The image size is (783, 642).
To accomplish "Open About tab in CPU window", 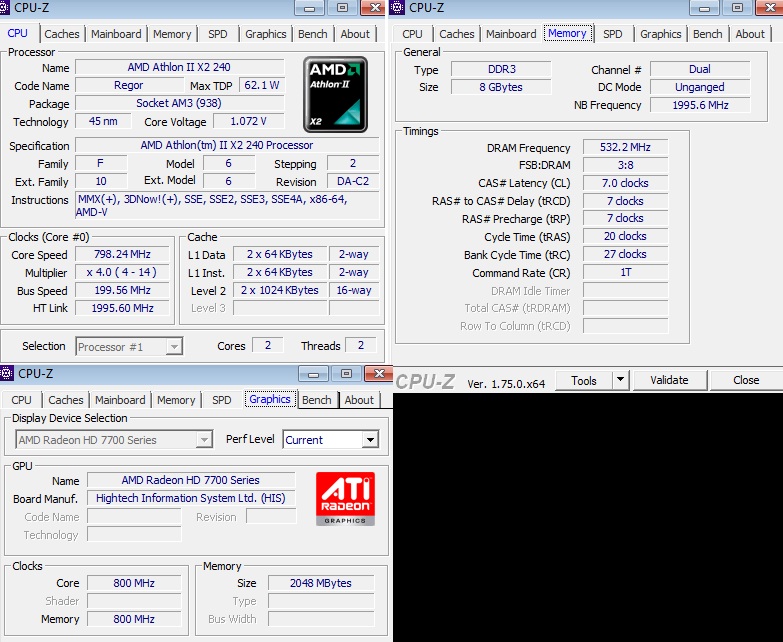I will tap(355, 34).
